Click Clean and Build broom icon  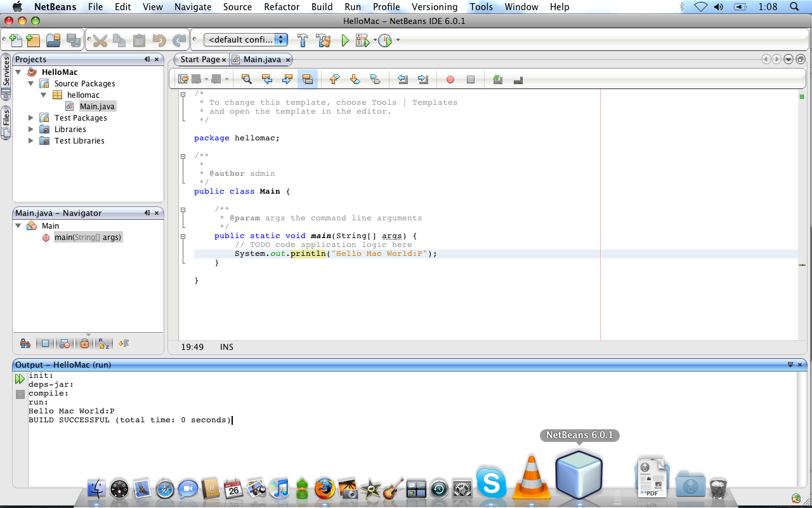pyautogui.click(x=324, y=41)
